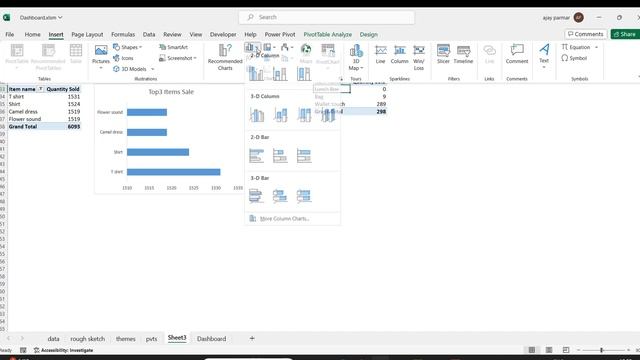Go to the Dashboard sheet tab
Viewport: 640px width, 360px height.
(211, 339)
